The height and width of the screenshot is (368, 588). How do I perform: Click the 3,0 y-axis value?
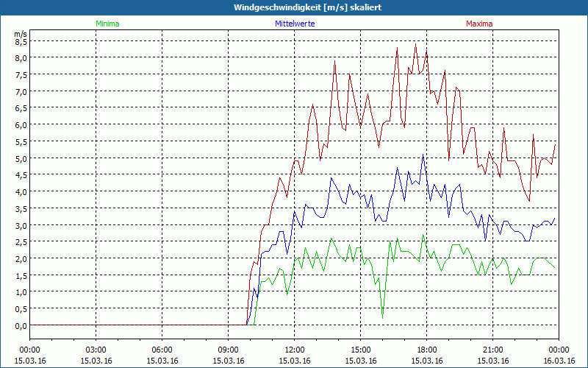point(21,225)
